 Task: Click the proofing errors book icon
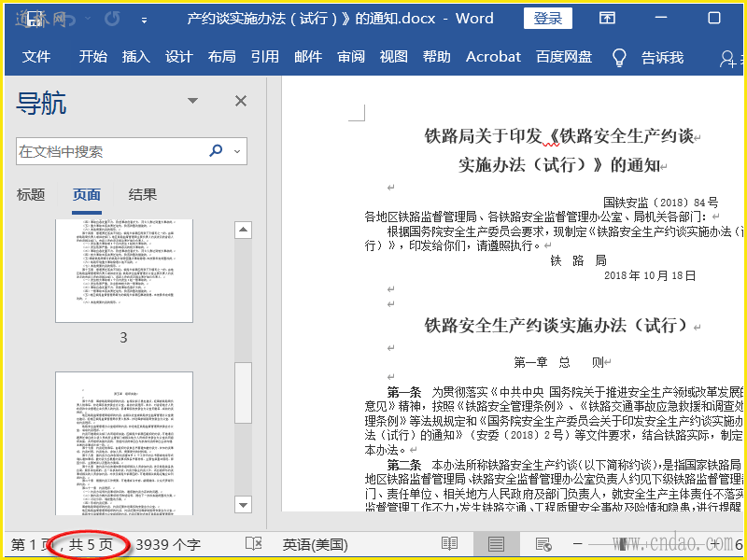pyautogui.click(x=253, y=544)
